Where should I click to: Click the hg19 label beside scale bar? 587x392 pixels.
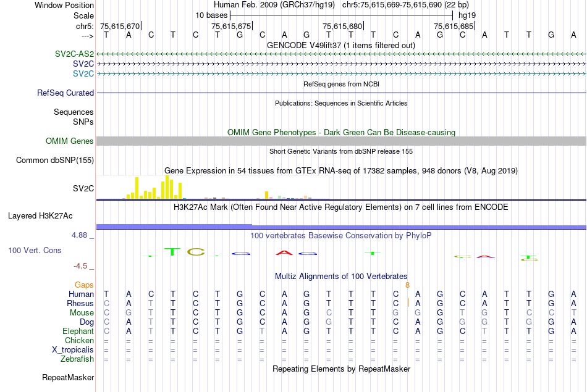click(467, 15)
